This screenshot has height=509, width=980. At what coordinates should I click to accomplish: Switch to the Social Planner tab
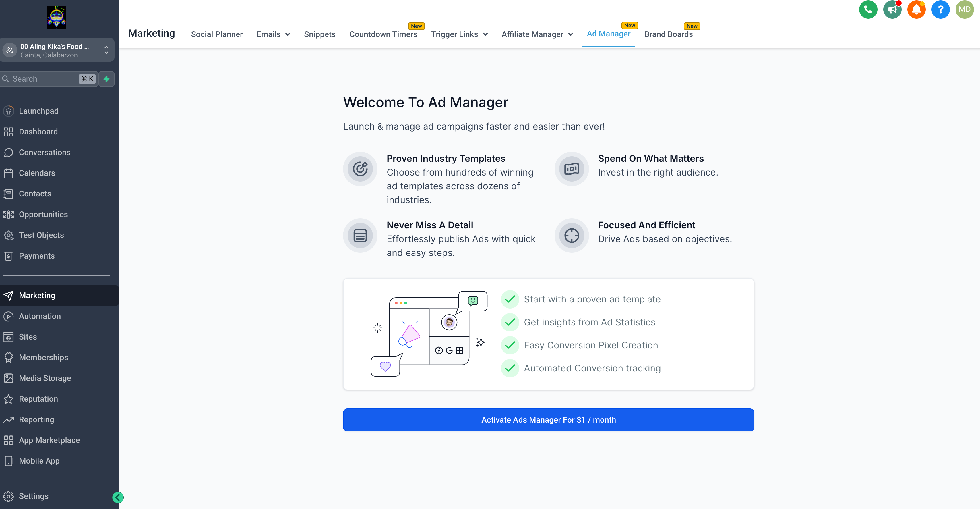click(x=216, y=34)
